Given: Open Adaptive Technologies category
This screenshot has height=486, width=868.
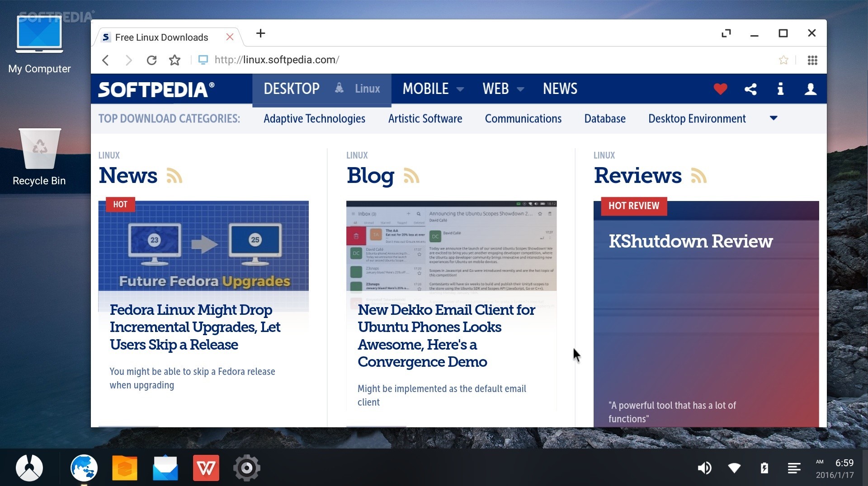Looking at the screenshot, I should point(314,119).
